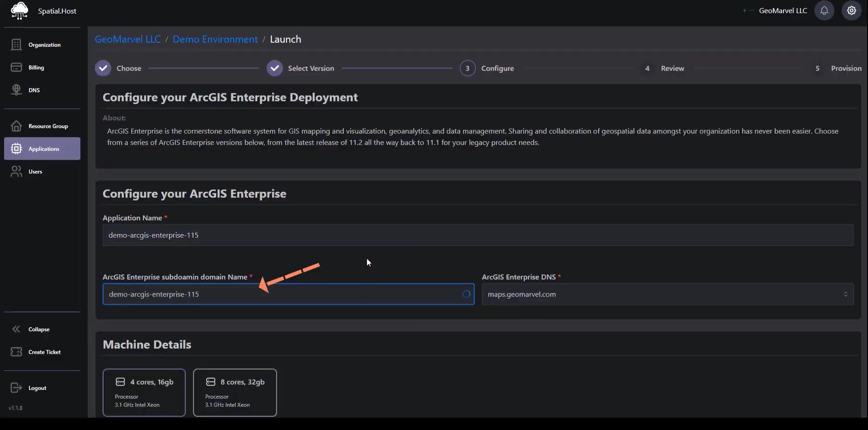This screenshot has height=430, width=868.
Task: Return to the Select Version step
Action: (x=275, y=68)
